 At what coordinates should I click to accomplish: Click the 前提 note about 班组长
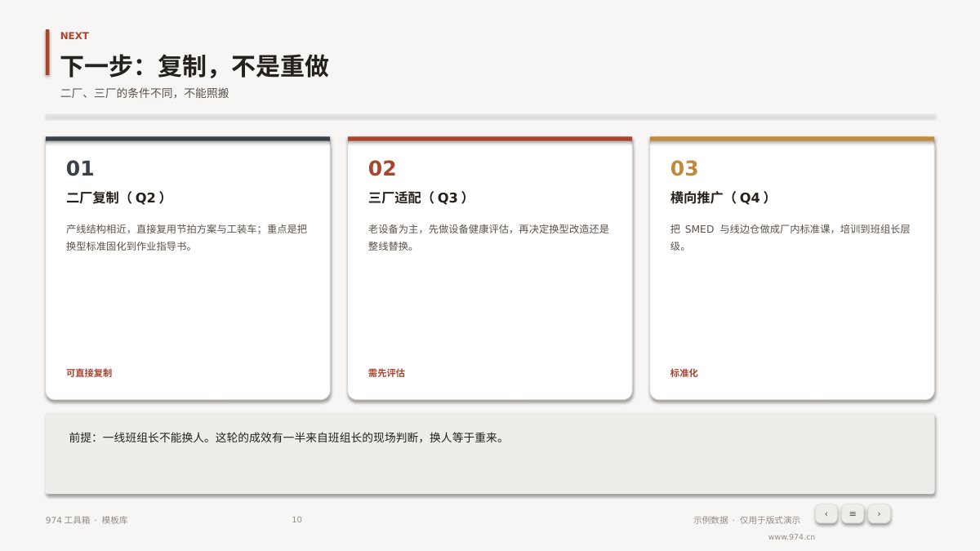[287, 438]
